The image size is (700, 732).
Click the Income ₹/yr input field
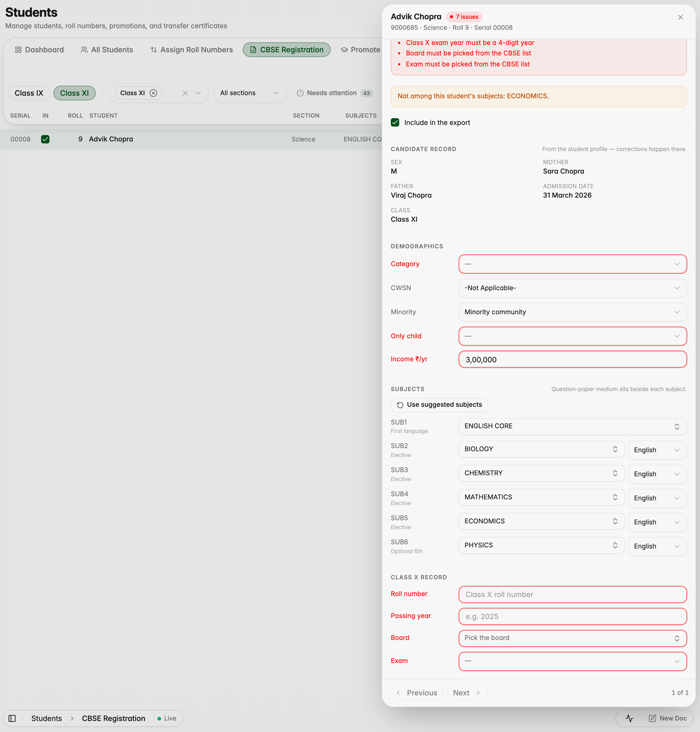coord(572,359)
